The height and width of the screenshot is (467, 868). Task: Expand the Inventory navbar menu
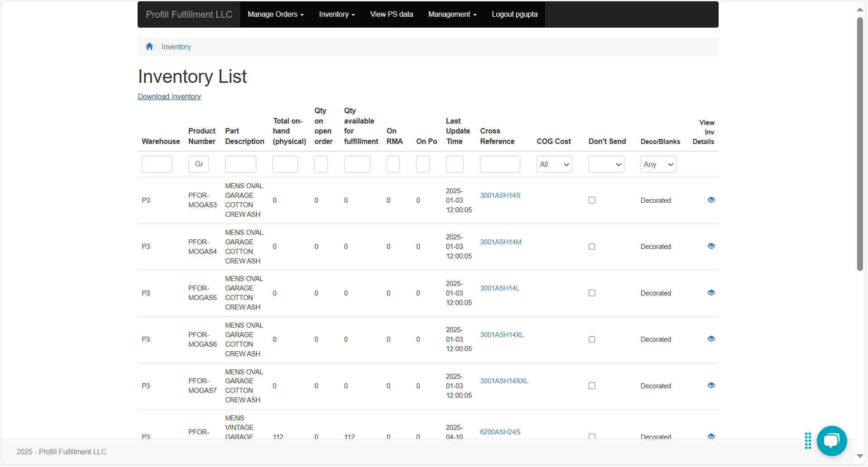click(337, 14)
